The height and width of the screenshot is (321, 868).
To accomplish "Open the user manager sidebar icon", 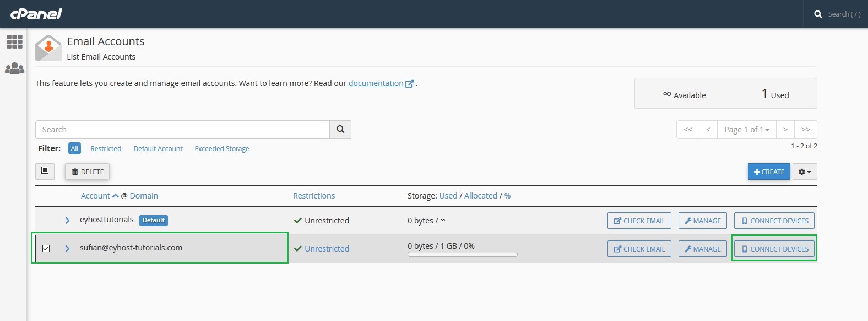I will (x=14, y=68).
